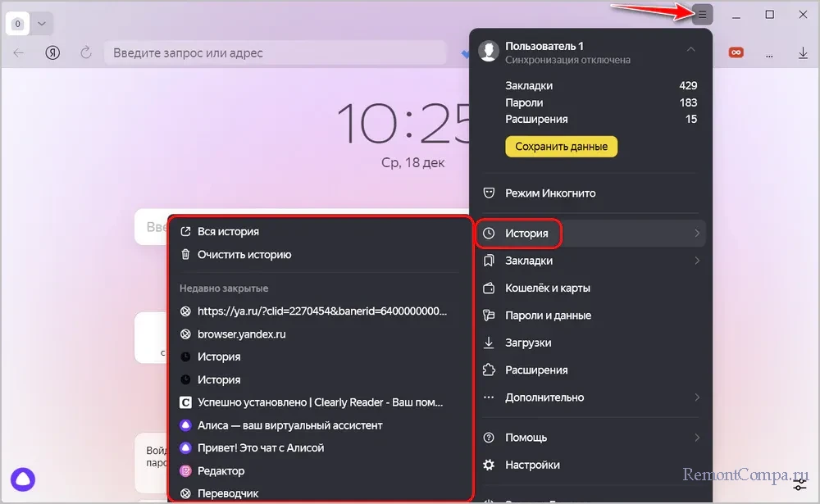Open Пароли count 183
Screen dimensions: 820x504
pyautogui.click(x=601, y=102)
